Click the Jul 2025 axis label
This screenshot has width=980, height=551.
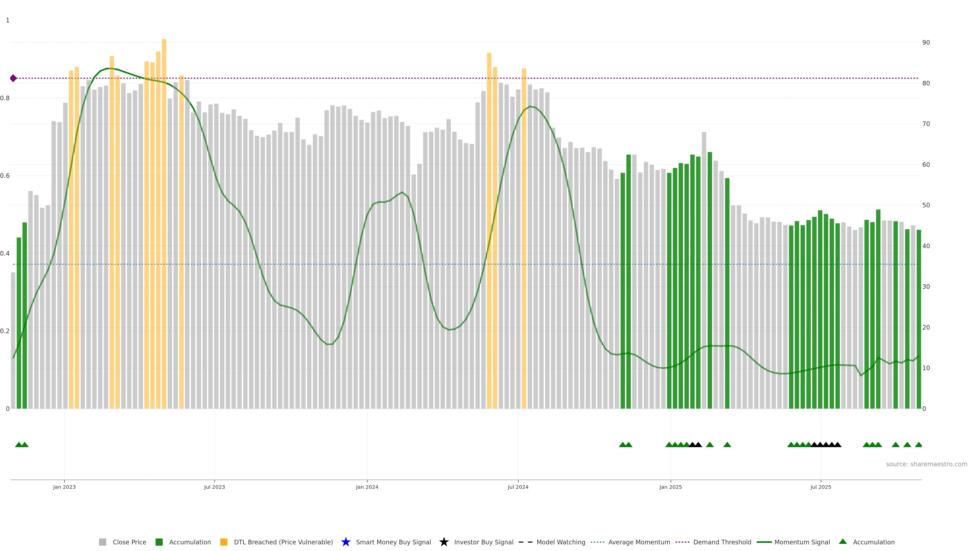click(x=820, y=487)
